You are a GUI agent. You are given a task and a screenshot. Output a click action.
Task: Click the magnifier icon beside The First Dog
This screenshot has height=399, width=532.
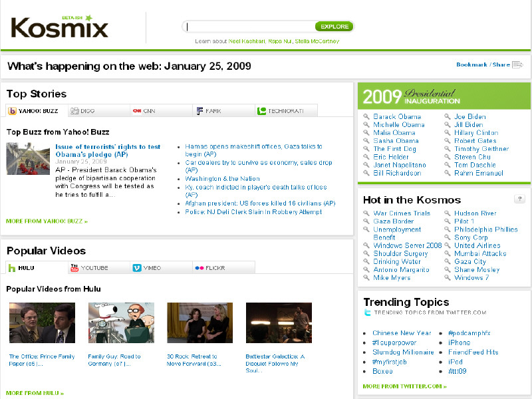(366, 148)
